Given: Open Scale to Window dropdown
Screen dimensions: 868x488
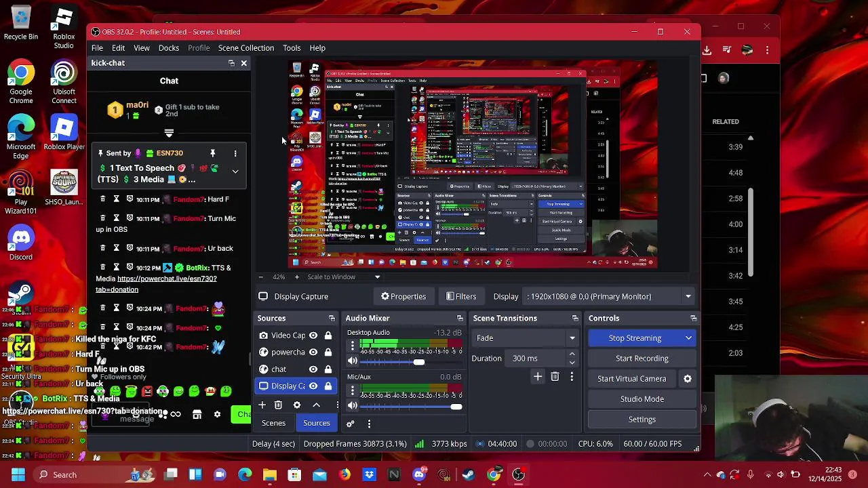Looking at the screenshot, I should (344, 277).
